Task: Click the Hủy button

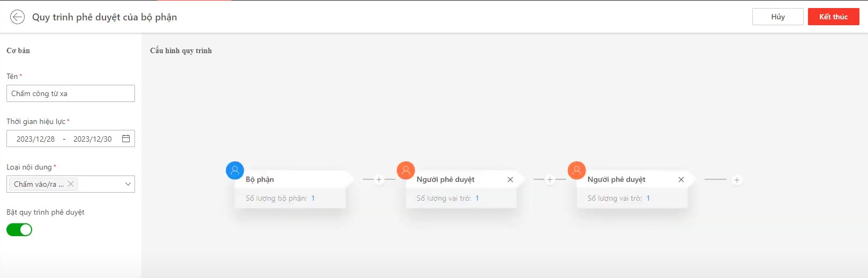Action: pos(777,17)
